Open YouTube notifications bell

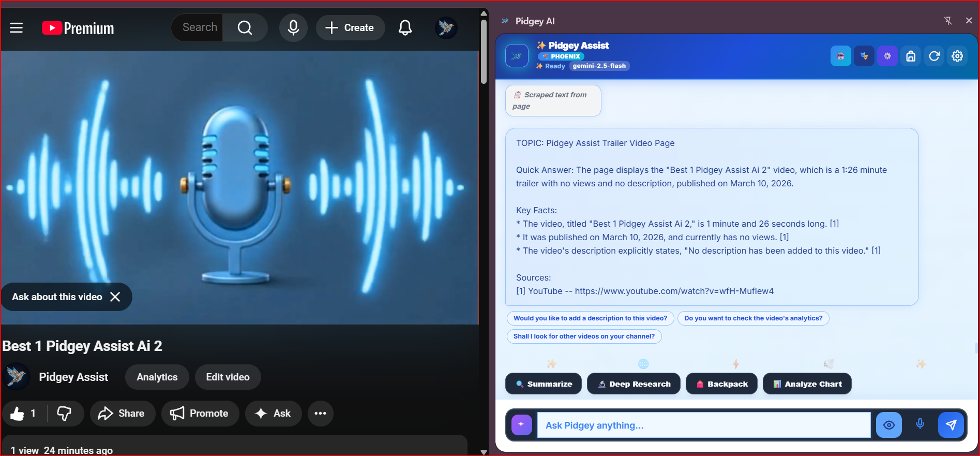(x=405, y=27)
